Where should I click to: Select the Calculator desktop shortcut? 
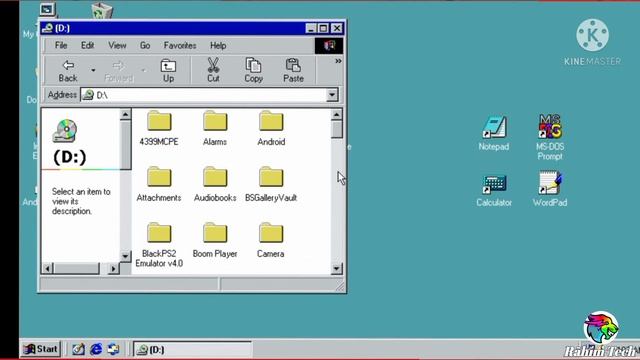493,190
